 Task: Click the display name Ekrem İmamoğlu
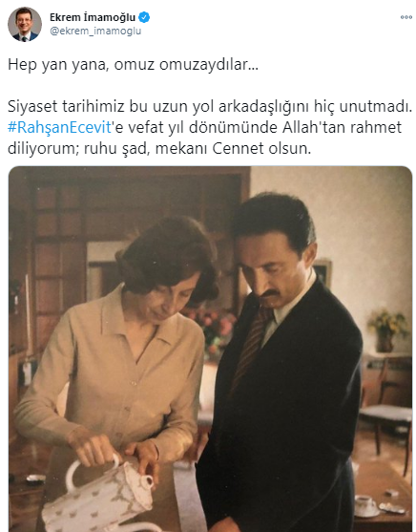(x=93, y=17)
